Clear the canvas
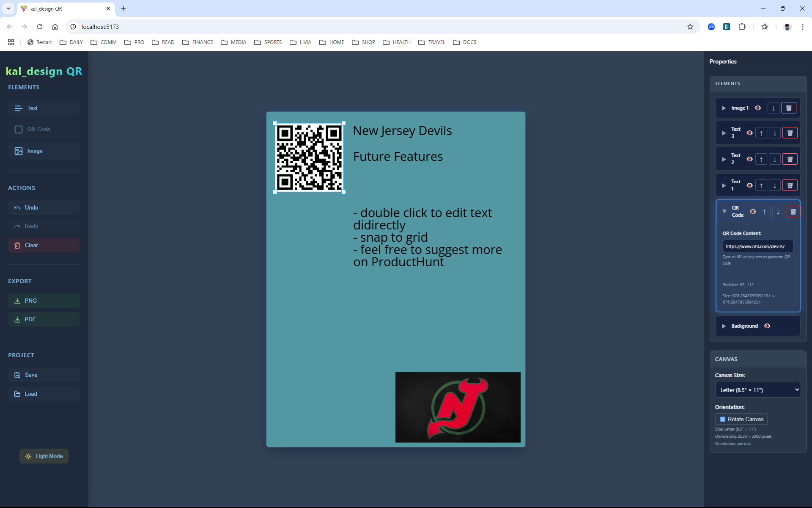The image size is (812, 508). (44, 246)
